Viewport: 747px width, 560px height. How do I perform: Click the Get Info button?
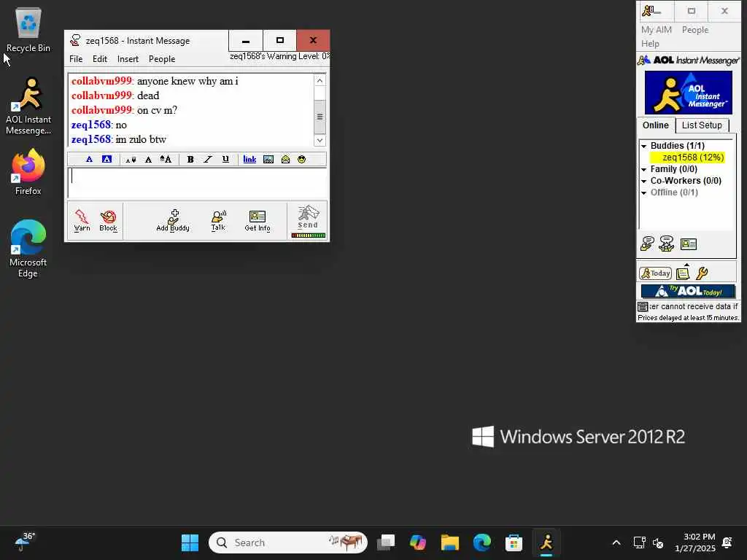(x=258, y=220)
